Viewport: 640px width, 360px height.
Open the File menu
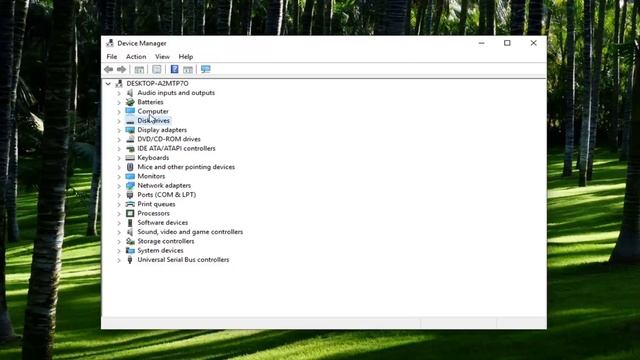111,57
